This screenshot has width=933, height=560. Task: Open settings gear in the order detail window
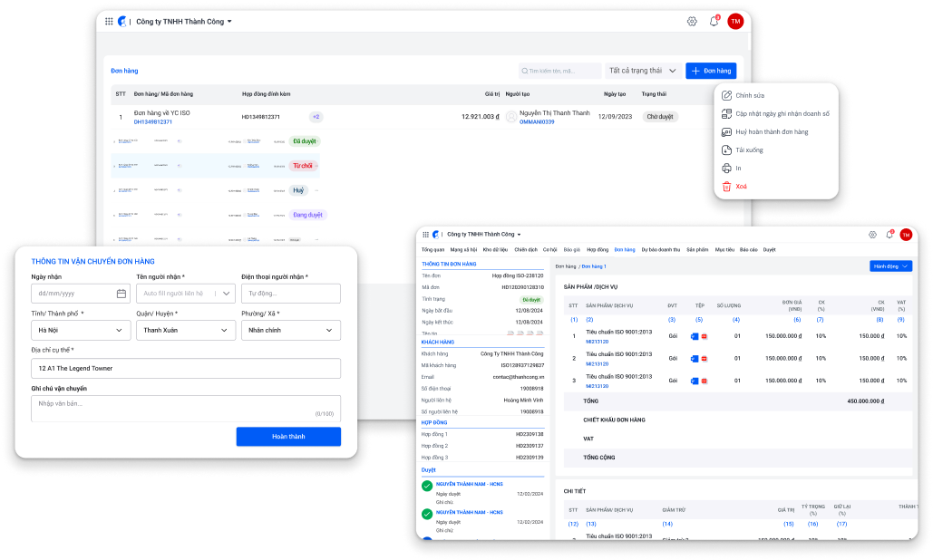[x=872, y=235]
